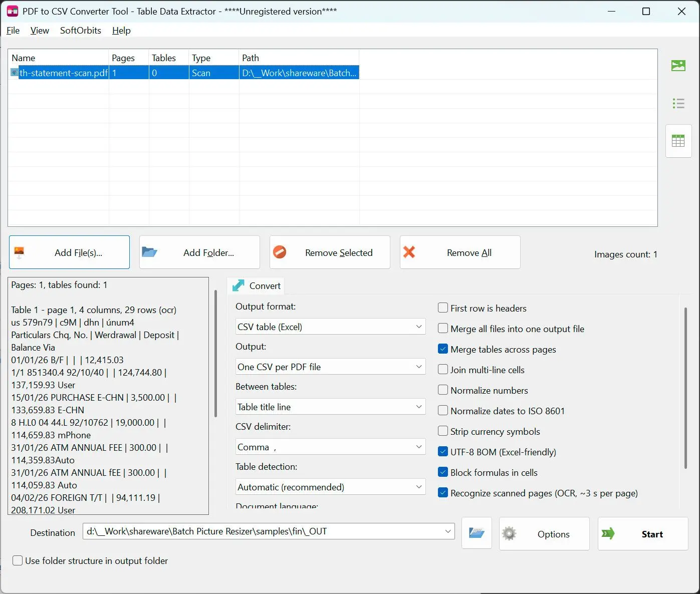Click the Pages column header

point(129,58)
